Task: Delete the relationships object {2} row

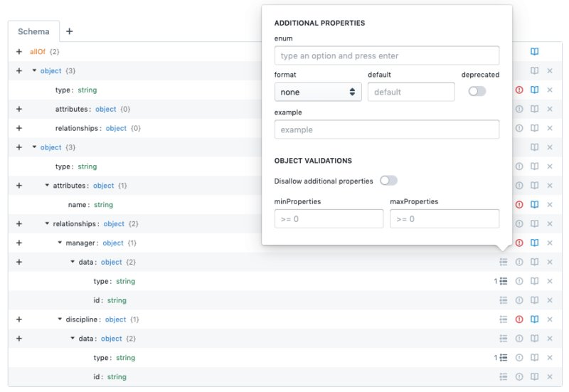Action: (x=550, y=224)
